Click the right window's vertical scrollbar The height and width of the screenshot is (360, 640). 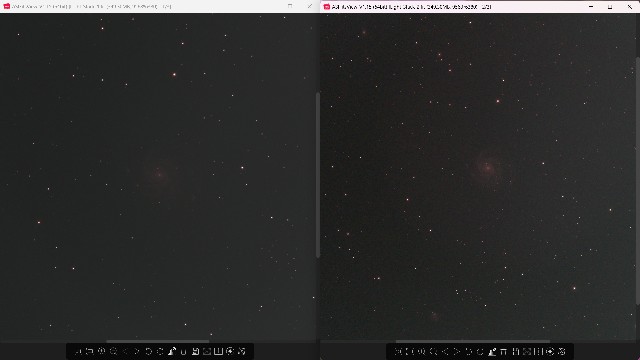point(638,181)
